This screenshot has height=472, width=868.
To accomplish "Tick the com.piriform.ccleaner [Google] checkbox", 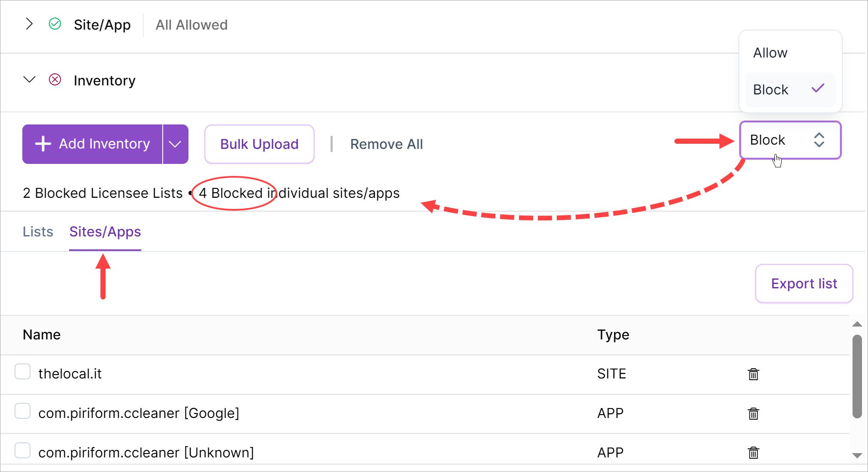I will point(22,411).
